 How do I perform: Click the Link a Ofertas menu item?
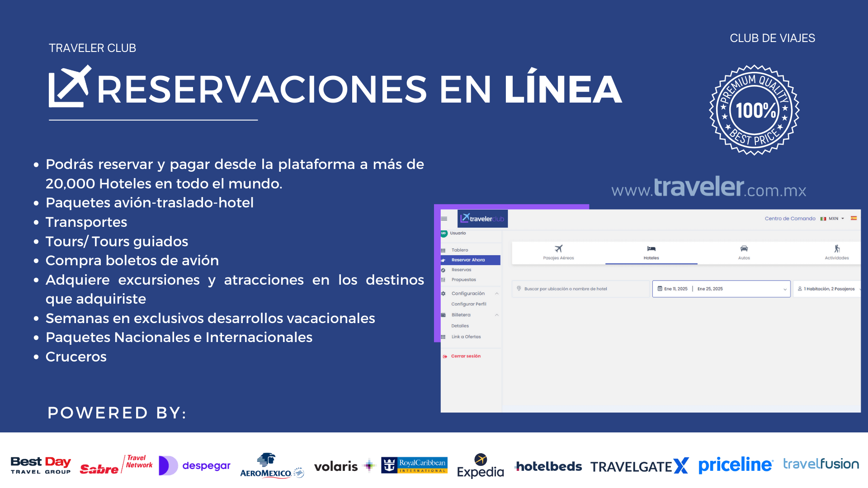[x=467, y=336]
